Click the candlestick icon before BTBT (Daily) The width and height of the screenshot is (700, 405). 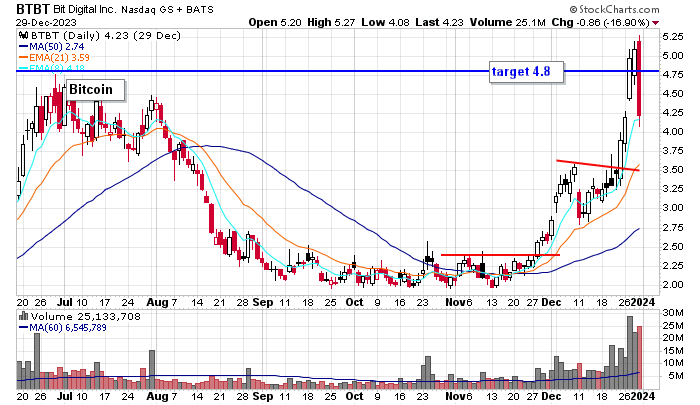23,36
